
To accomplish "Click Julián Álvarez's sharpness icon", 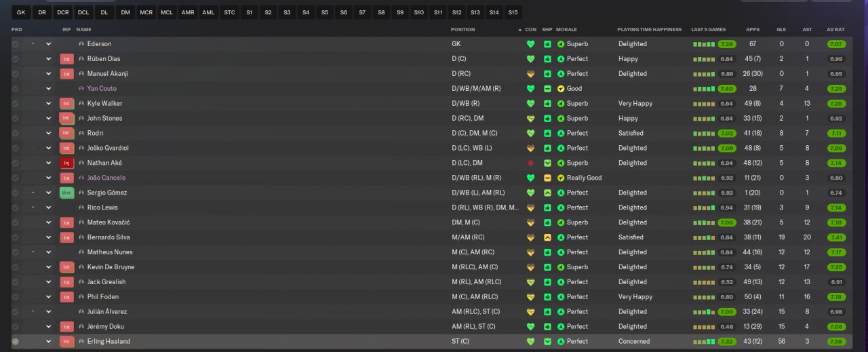I will [x=547, y=312].
